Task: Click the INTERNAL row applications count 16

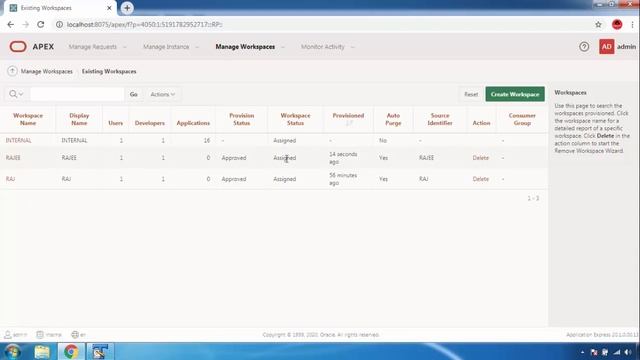Action: [x=207, y=140]
